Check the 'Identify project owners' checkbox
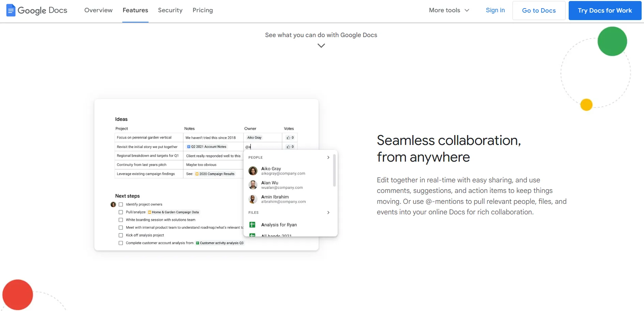This screenshot has width=644, height=311. pos(121,204)
